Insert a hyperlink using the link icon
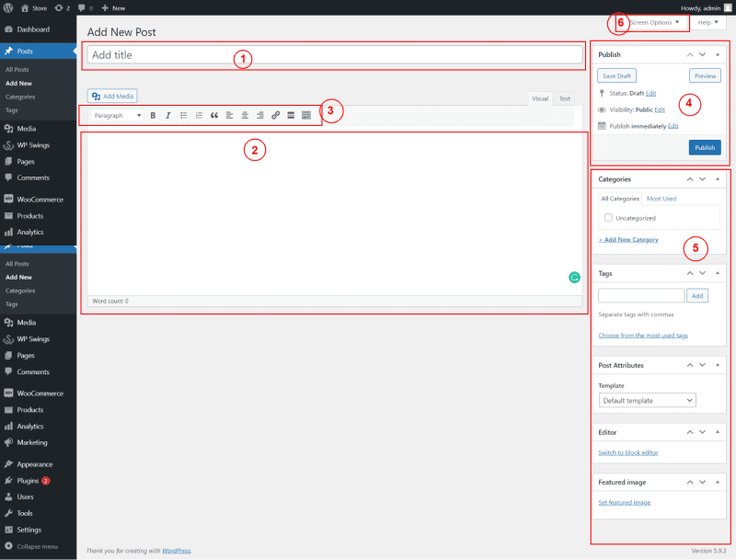The width and height of the screenshot is (736, 560). [x=275, y=115]
